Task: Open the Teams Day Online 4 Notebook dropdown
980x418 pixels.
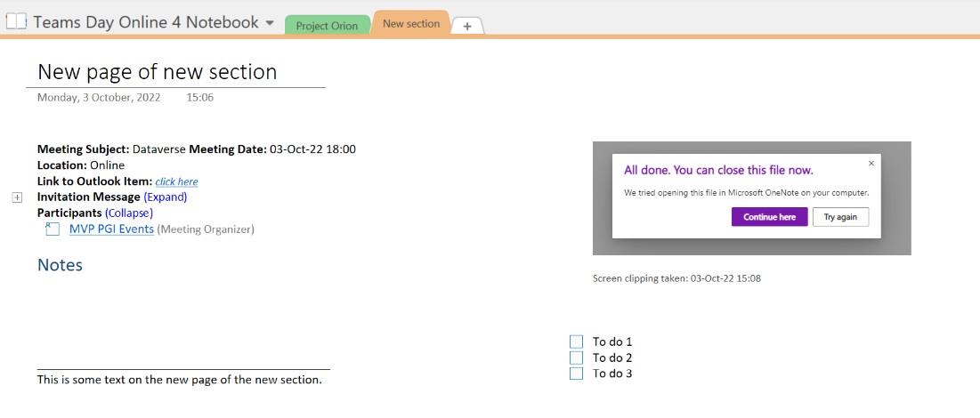Action: pyautogui.click(x=270, y=23)
